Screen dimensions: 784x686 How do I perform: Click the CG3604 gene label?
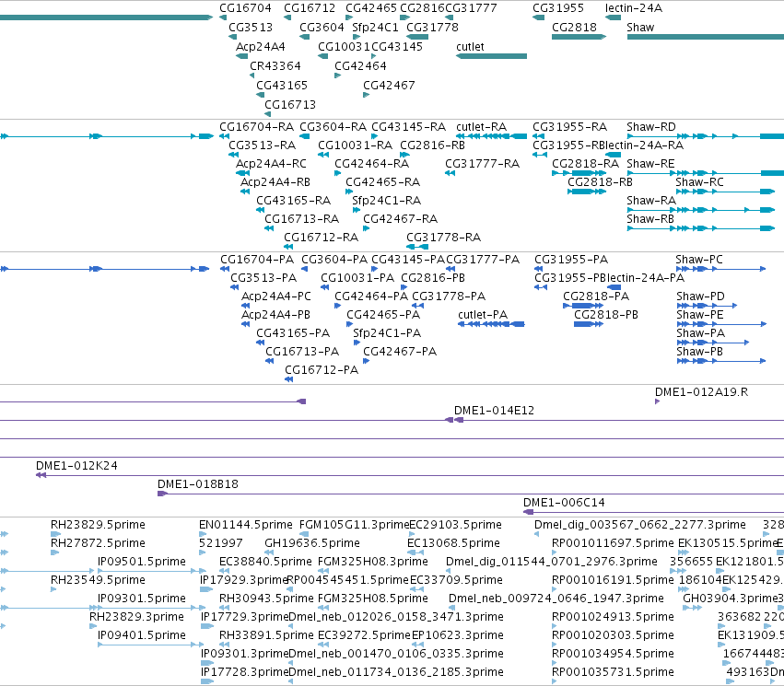click(x=322, y=28)
